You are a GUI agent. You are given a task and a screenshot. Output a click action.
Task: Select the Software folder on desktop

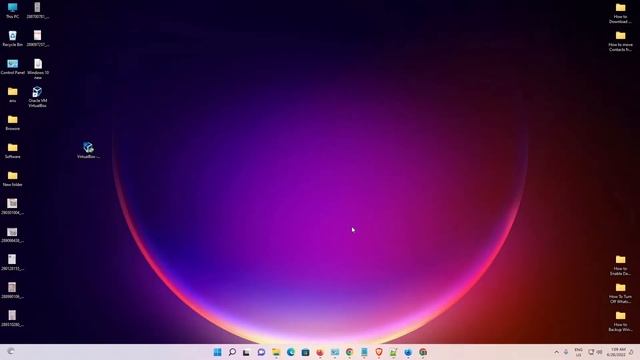13,151
